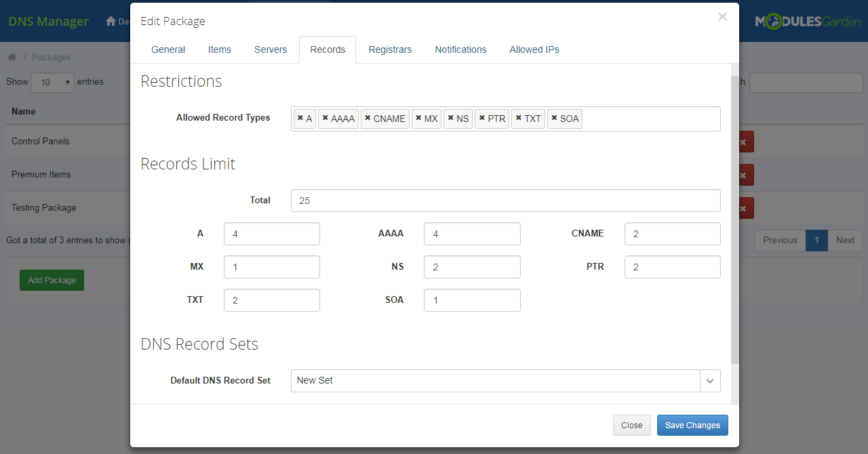868x454 pixels.
Task: Go to the Next page of packages
Action: (845, 240)
